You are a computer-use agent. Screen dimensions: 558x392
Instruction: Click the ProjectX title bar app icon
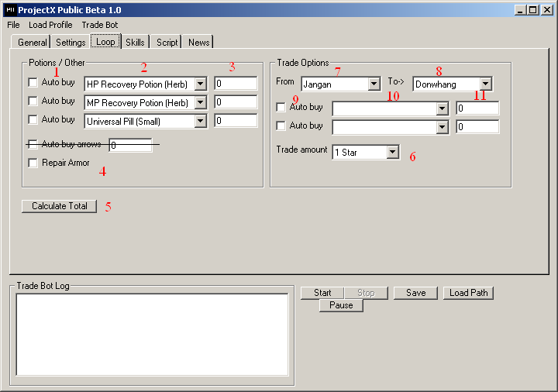tap(10, 10)
